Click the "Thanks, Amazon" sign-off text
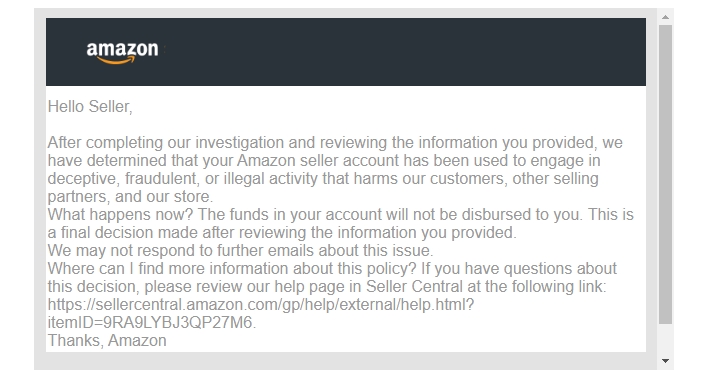The height and width of the screenshot is (375, 713). [107, 340]
